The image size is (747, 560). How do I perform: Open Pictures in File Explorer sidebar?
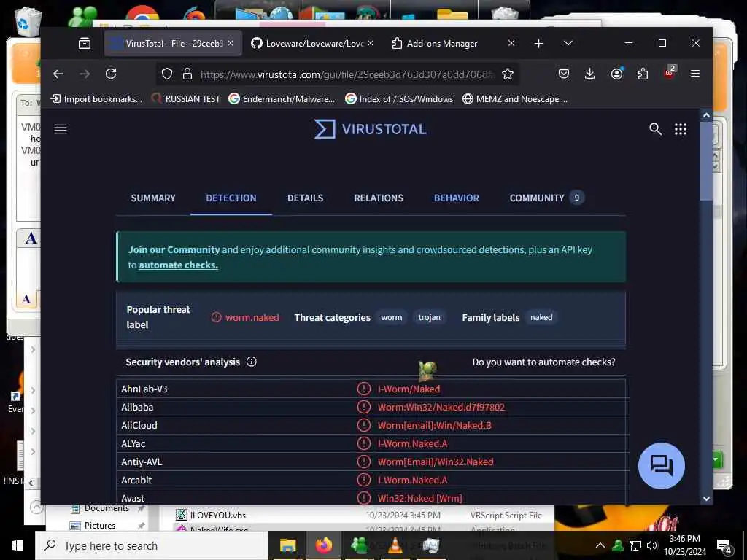point(99,526)
